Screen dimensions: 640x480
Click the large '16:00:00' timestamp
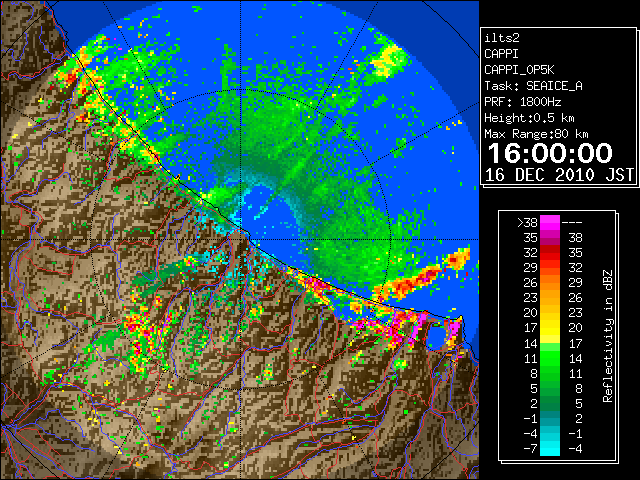click(x=550, y=153)
